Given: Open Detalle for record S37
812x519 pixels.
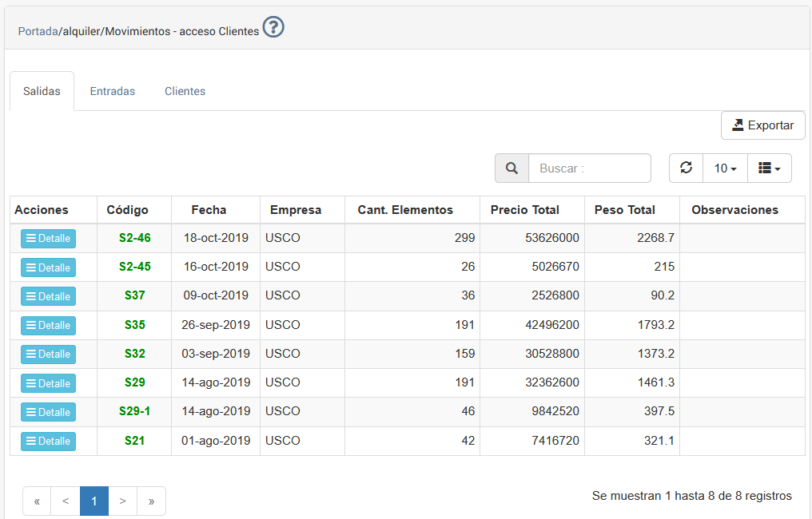Looking at the screenshot, I should click(x=48, y=296).
